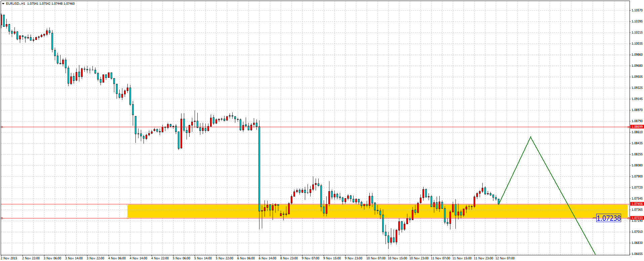
Task: Click the 1.08080 price scale label
Action: 637,165
